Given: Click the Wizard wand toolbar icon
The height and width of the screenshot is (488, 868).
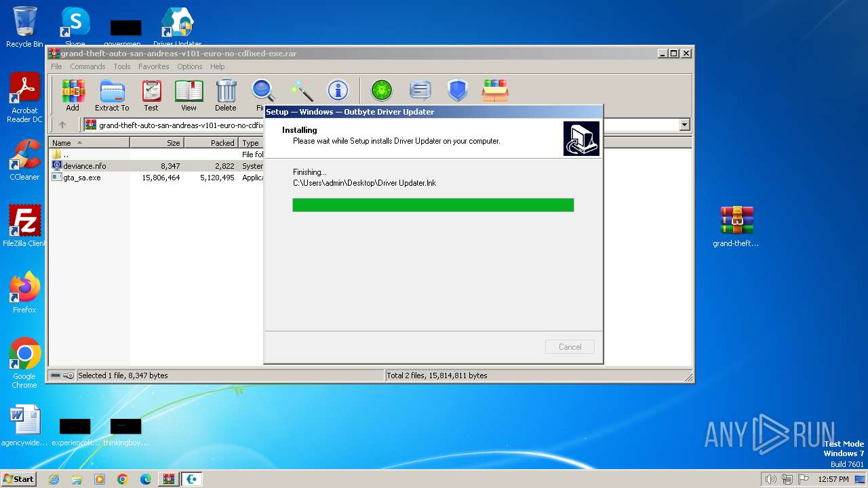Looking at the screenshot, I should click(301, 90).
